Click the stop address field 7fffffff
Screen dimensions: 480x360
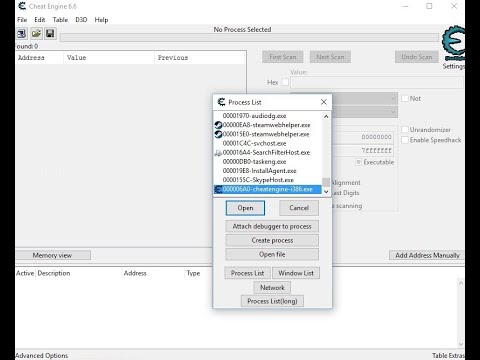(364, 151)
